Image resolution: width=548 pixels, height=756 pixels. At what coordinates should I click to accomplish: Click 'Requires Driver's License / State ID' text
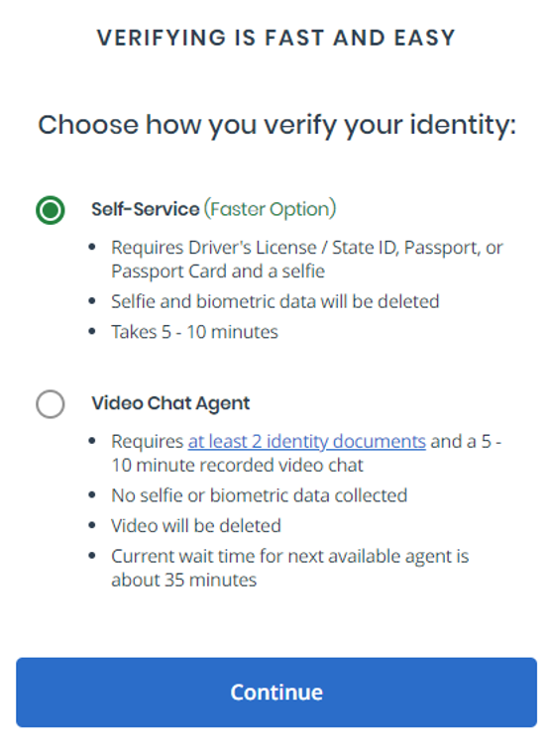click(x=255, y=248)
